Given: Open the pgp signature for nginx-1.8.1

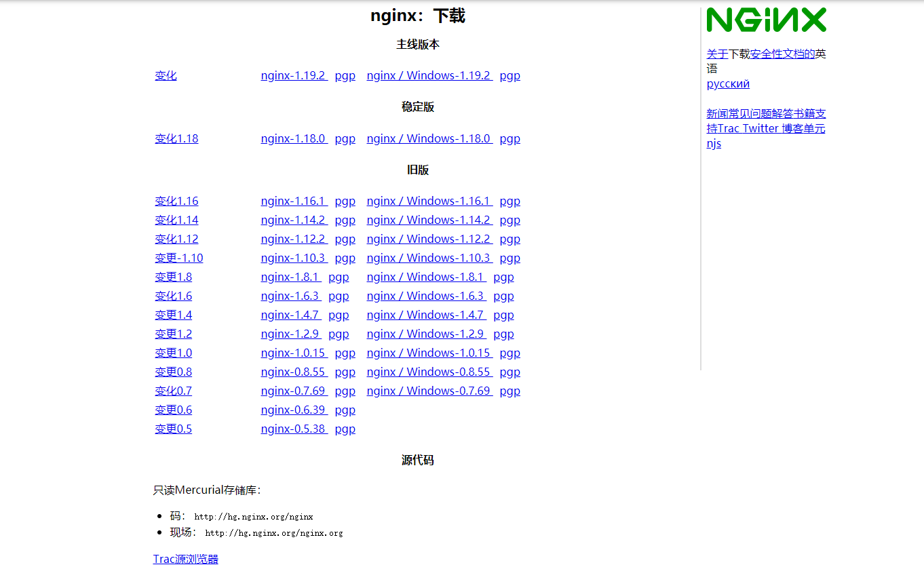Looking at the screenshot, I should (339, 277).
